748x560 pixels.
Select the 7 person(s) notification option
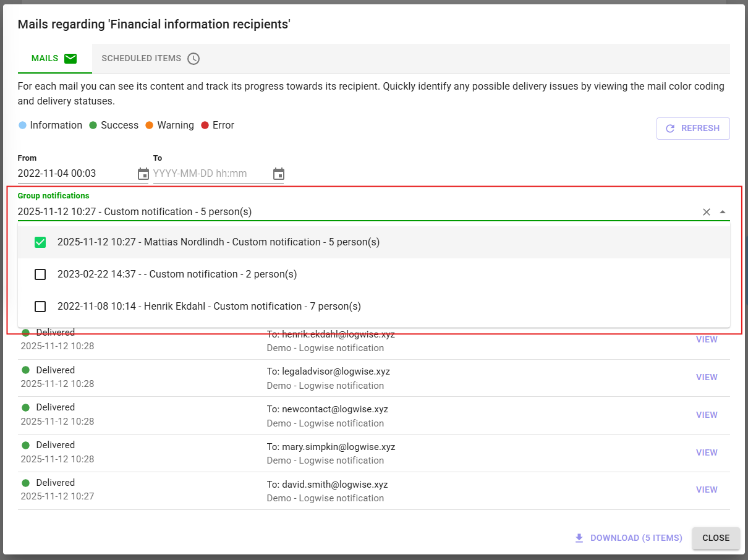[209, 307]
